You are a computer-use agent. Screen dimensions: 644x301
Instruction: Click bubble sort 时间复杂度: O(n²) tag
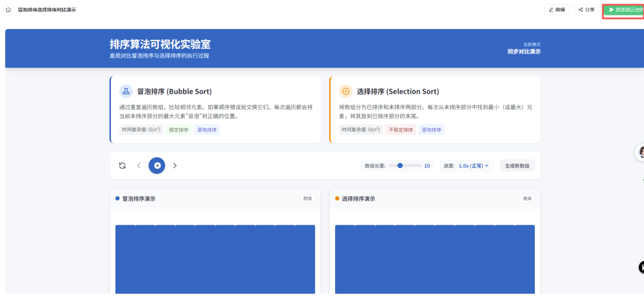point(141,130)
